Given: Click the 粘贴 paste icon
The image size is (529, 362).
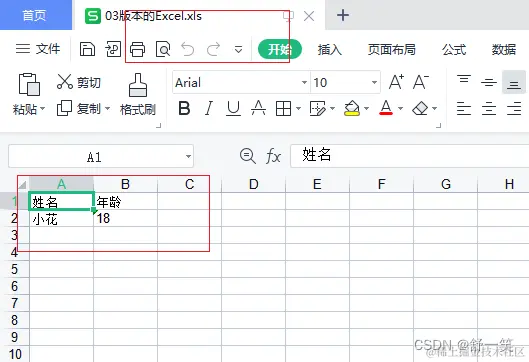Looking at the screenshot, I should [x=29, y=84].
